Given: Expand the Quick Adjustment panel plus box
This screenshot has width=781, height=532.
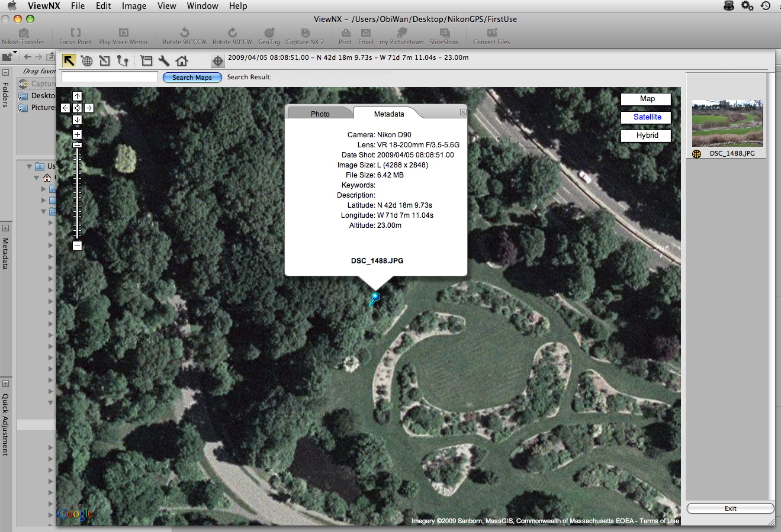Looking at the screenshot, I should coord(5,383).
